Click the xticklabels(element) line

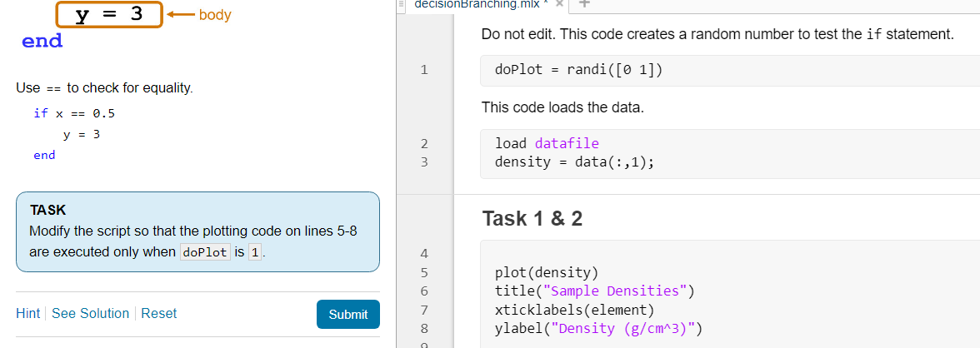[574, 309]
